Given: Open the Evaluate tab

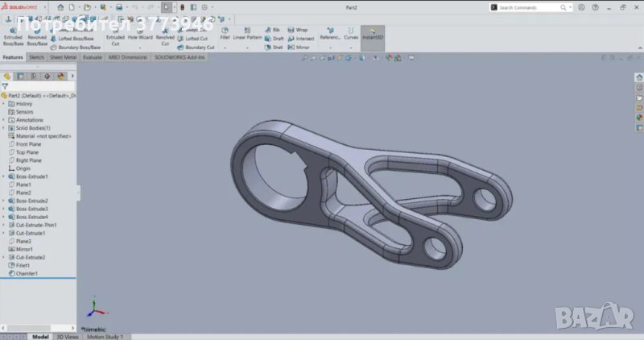Looking at the screenshot, I should point(93,57).
